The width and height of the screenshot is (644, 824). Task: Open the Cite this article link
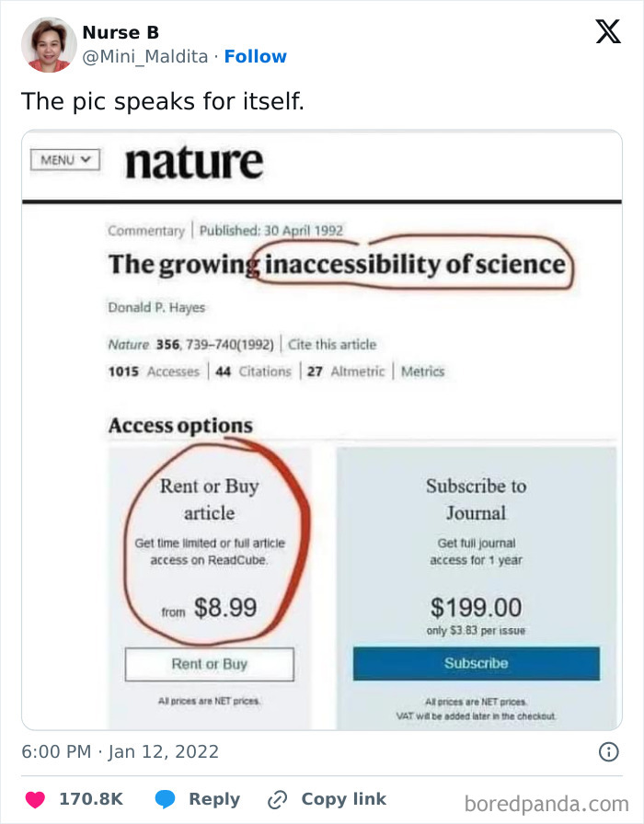tap(332, 345)
